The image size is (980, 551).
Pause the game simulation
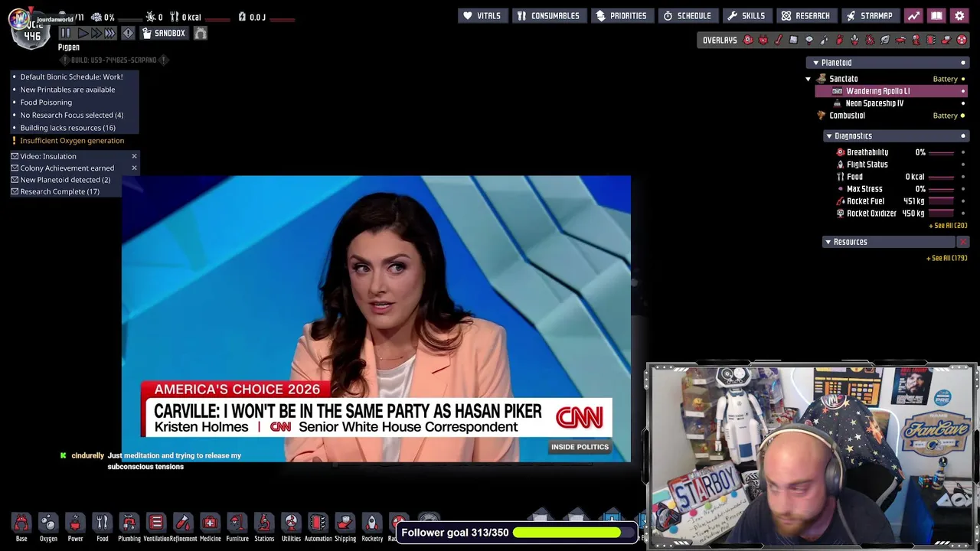coord(66,33)
